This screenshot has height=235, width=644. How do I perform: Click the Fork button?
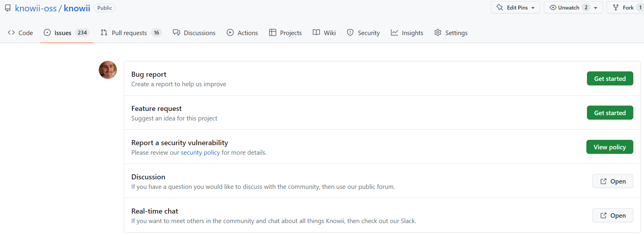click(x=625, y=7)
